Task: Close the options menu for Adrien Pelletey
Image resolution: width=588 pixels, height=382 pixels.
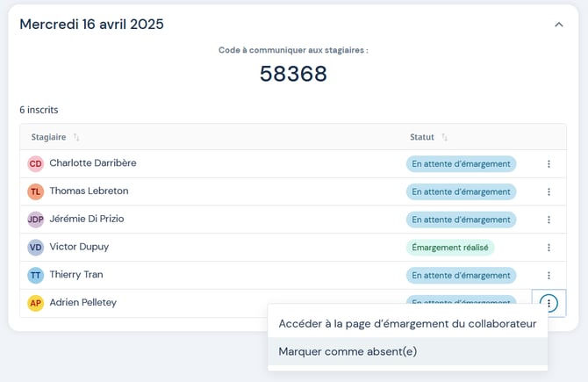Action: pyautogui.click(x=549, y=304)
